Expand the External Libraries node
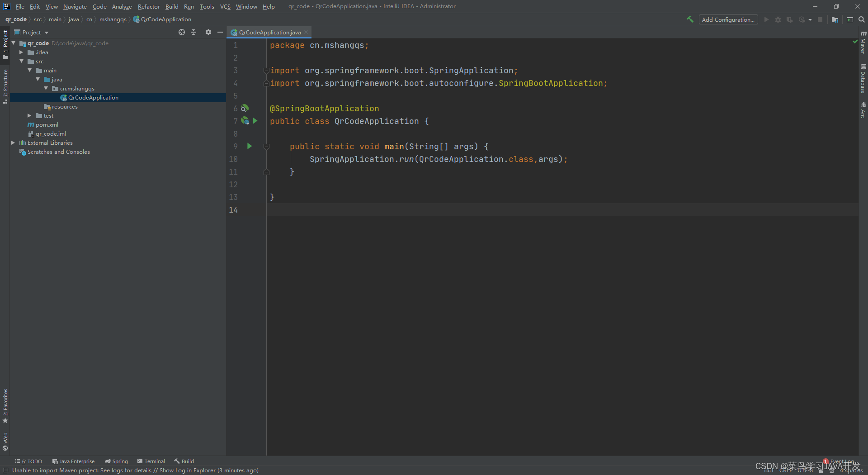 coord(14,142)
